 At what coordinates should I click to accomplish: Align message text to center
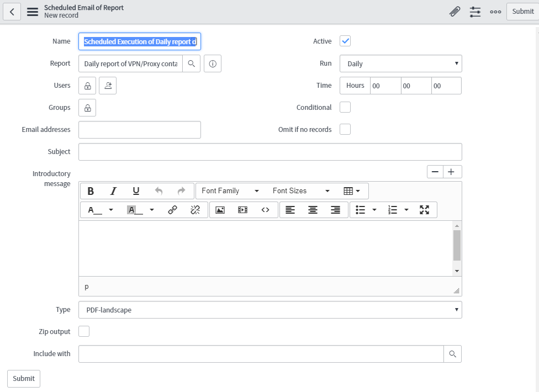point(313,209)
